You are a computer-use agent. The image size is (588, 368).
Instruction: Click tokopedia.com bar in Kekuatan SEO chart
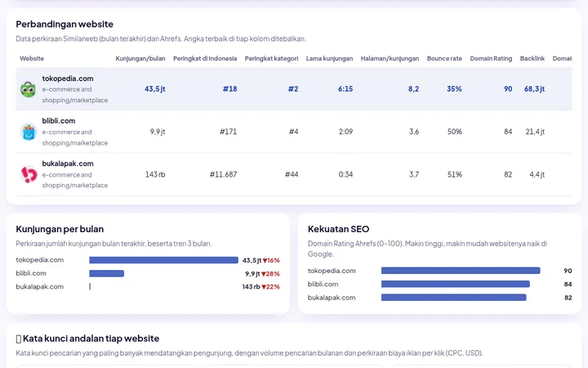(461, 271)
